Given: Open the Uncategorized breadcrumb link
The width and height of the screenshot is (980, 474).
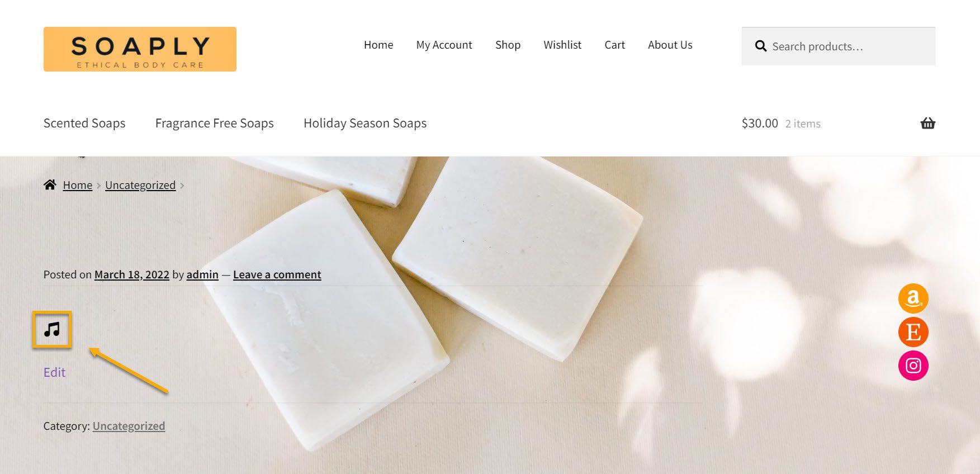Looking at the screenshot, I should 140,185.
